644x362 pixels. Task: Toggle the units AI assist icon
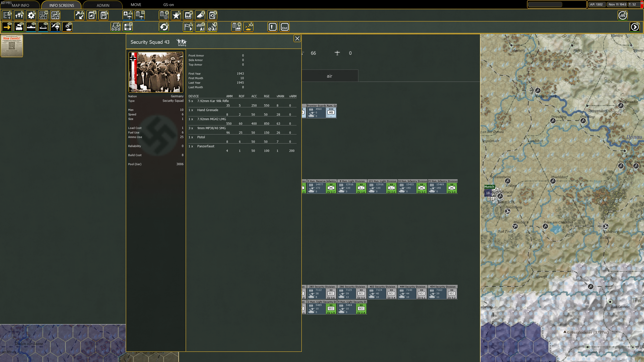pyautogui.click(x=200, y=27)
